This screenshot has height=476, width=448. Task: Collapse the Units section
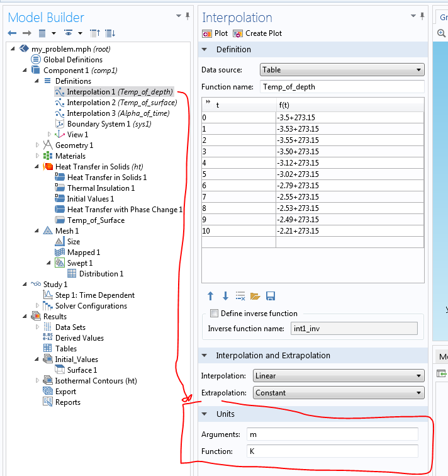coord(205,414)
